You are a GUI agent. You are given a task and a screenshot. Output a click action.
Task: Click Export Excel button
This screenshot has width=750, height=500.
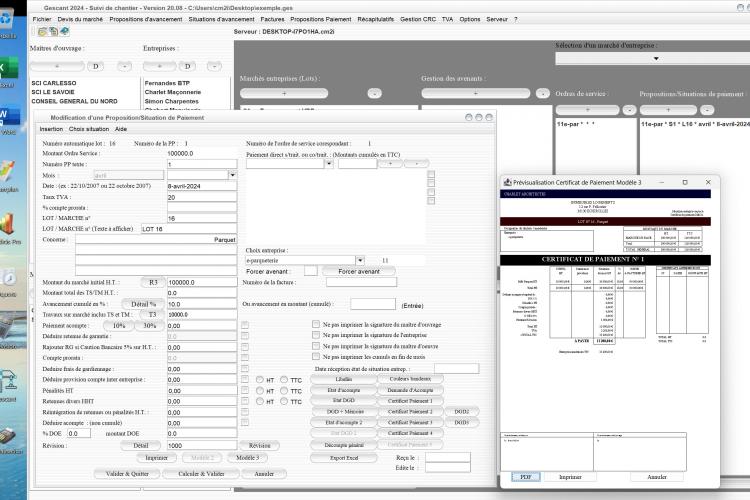pyautogui.click(x=344, y=458)
